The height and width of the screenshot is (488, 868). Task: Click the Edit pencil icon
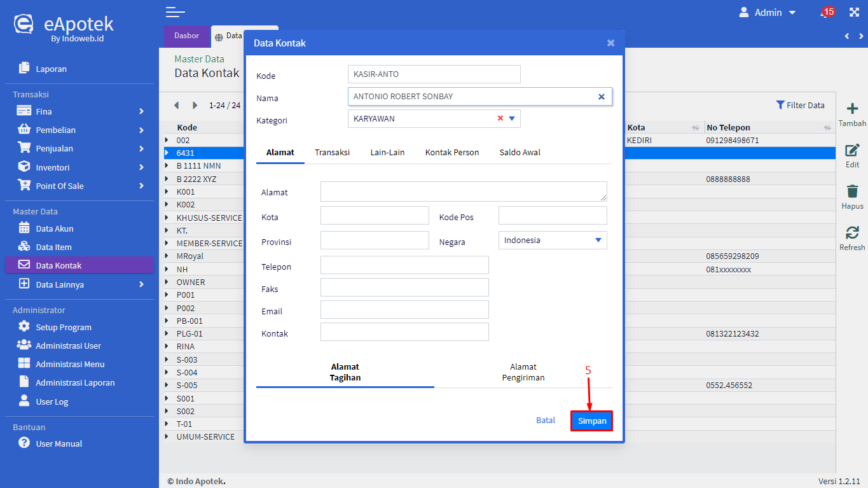click(x=852, y=151)
